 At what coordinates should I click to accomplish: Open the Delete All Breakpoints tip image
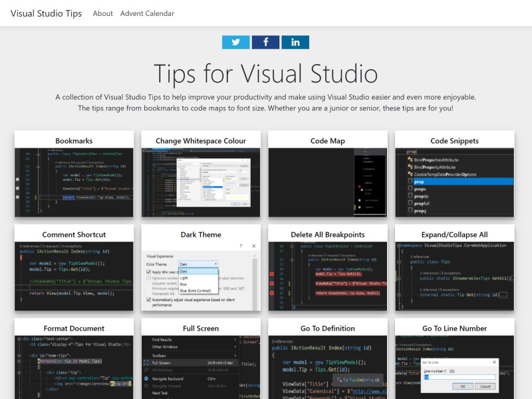click(x=328, y=276)
